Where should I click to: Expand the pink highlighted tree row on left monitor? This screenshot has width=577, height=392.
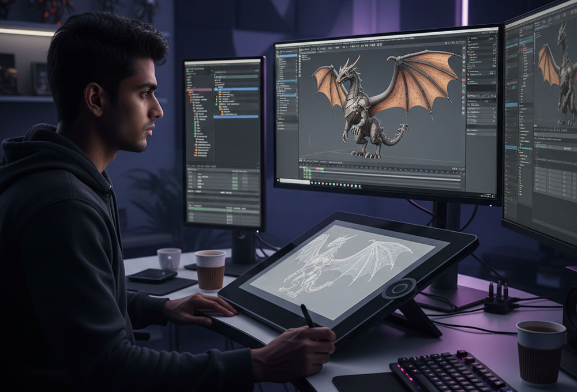pyautogui.click(x=189, y=90)
